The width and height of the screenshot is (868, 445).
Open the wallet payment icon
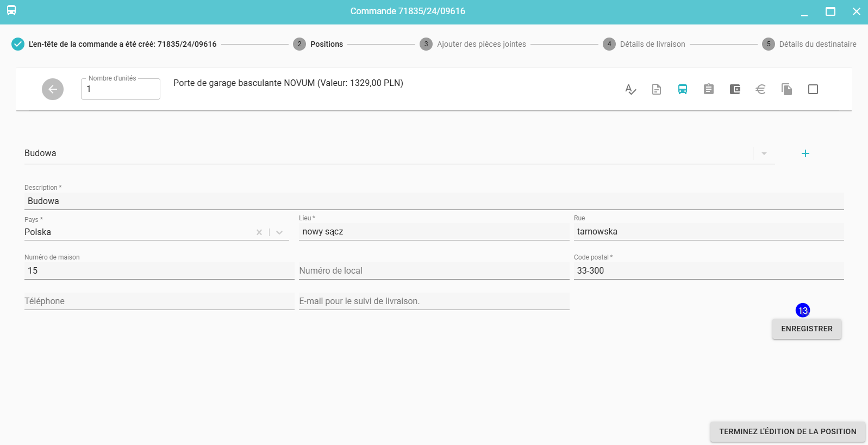click(x=735, y=89)
